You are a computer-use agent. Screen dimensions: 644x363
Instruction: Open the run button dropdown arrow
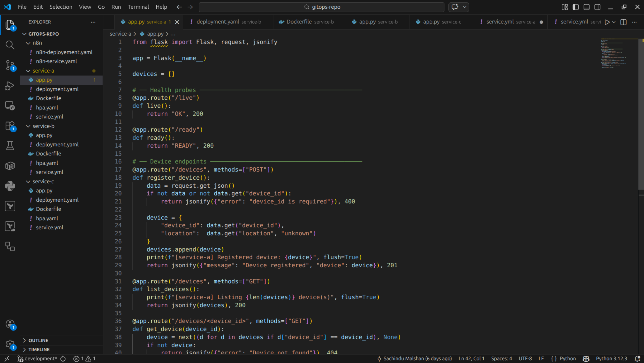point(614,22)
